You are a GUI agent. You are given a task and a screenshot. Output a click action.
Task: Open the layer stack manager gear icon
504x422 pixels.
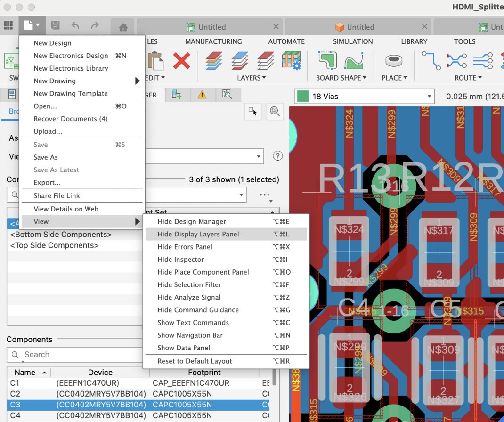click(x=292, y=61)
